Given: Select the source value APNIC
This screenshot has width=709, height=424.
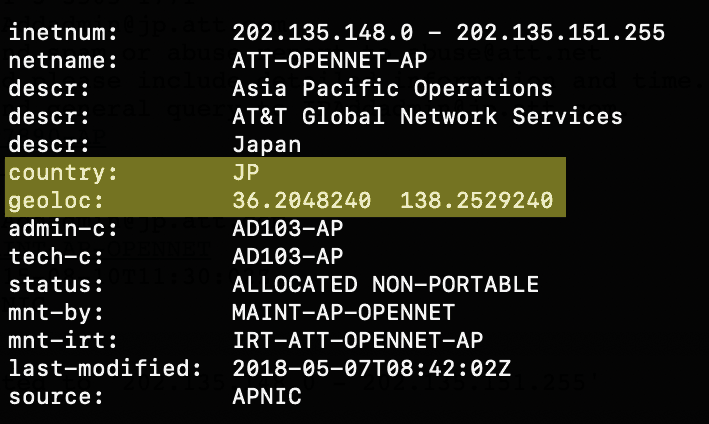Looking at the screenshot, I should [267, 397].
